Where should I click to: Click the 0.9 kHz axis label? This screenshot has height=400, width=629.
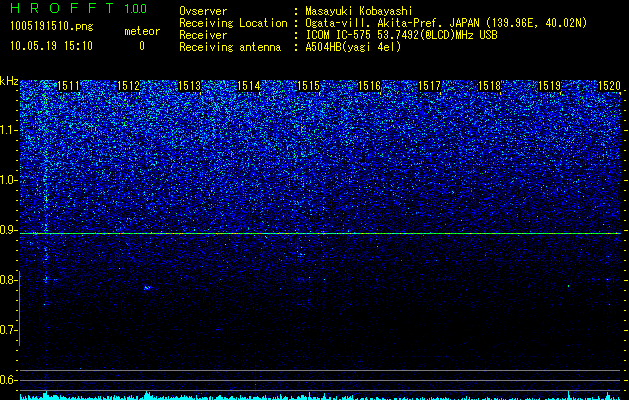8,230
